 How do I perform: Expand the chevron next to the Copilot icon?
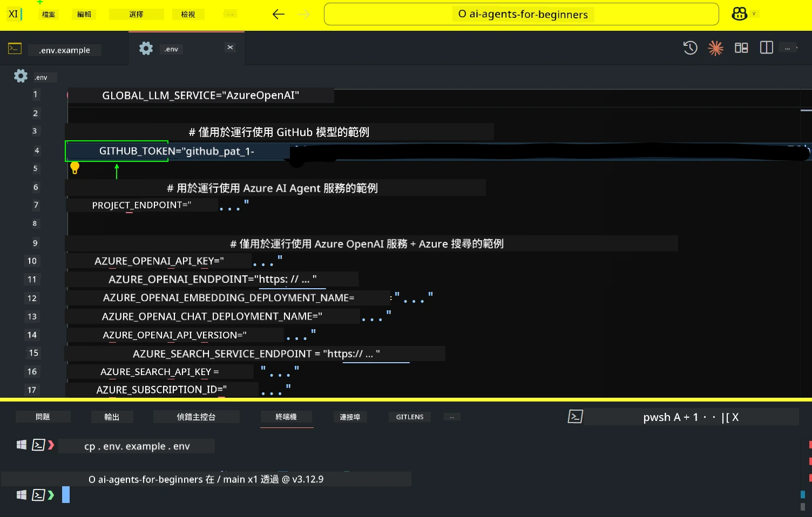(x=754, y=14)
